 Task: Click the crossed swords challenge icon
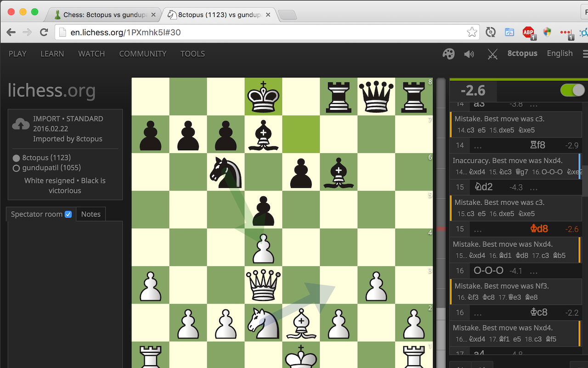coord(492,54)
